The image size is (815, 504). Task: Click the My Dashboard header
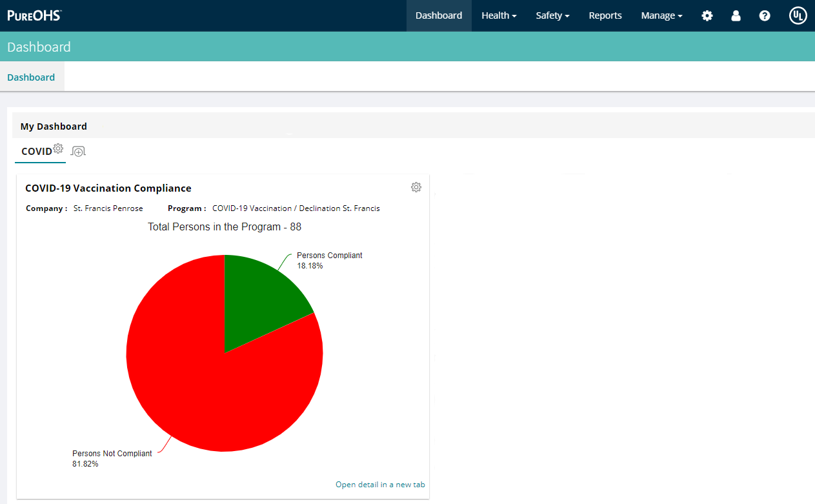coord(54,126)
